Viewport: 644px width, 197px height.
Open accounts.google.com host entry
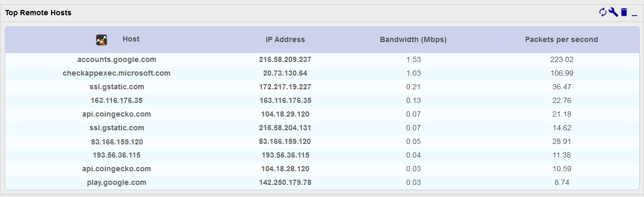(117, 59)
